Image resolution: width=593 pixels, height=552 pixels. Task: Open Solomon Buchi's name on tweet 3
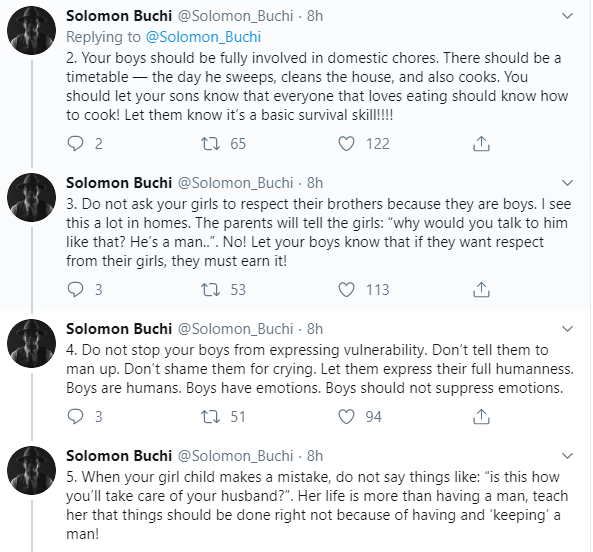[x=119, y=183]
